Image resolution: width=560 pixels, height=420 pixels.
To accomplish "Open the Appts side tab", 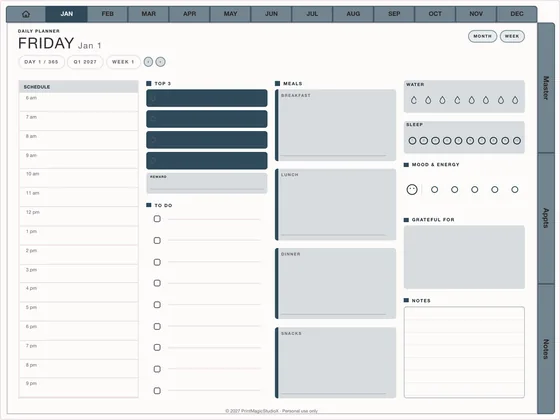I will click(x=546, y=218).
